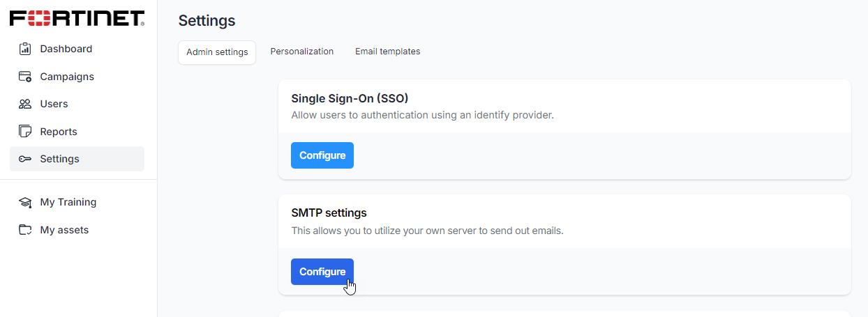Click the Dashboard clipboard icon
868x317 pixels.
point(25,49)
